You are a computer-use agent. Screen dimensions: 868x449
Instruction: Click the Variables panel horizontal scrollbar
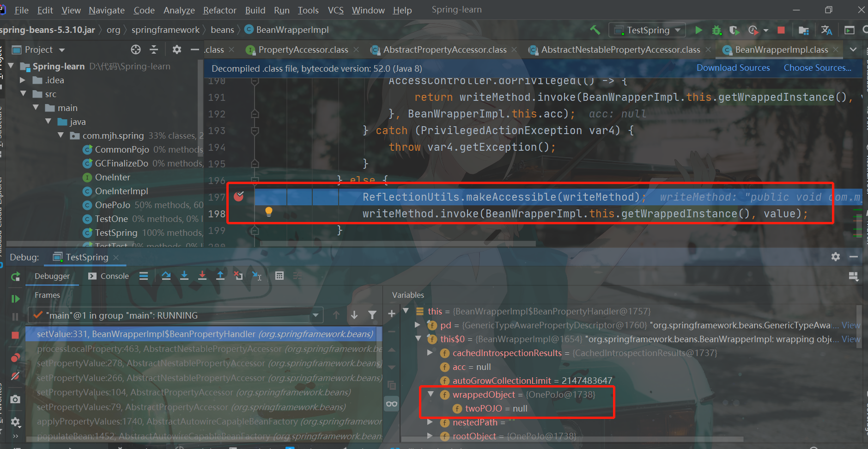(572, 439)
